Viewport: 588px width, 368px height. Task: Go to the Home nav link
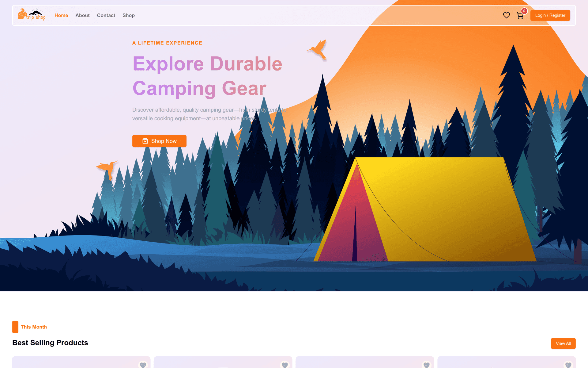point(61,15)
